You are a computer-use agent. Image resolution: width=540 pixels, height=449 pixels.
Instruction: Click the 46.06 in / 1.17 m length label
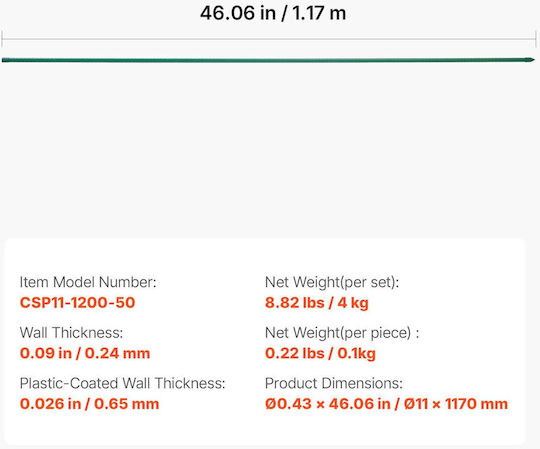(273, 13)
